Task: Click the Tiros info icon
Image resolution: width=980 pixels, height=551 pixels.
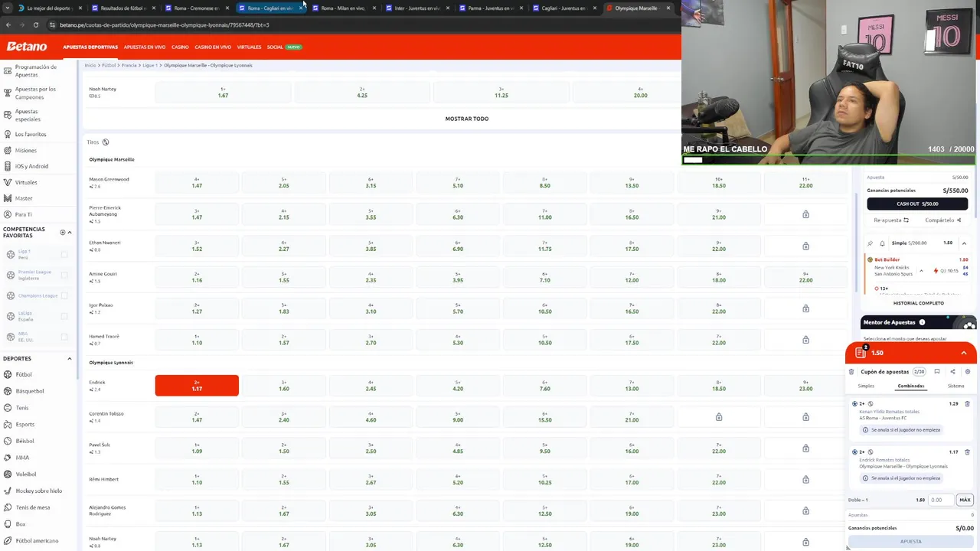Action: pyautogui.click(x=106, y=142)
